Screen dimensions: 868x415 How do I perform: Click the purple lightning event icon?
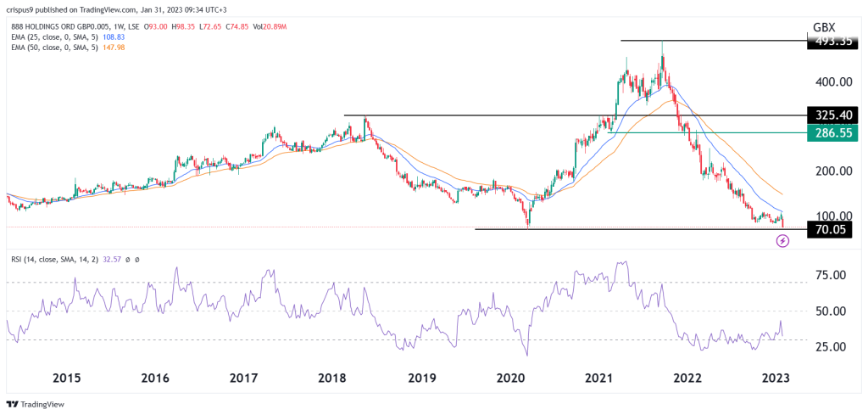click(782, 240)
